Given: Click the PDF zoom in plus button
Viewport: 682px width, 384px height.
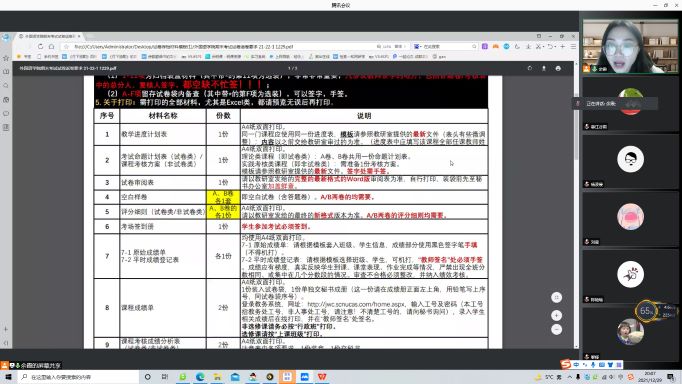Looking at the screenshot, I should pos(556,315).
